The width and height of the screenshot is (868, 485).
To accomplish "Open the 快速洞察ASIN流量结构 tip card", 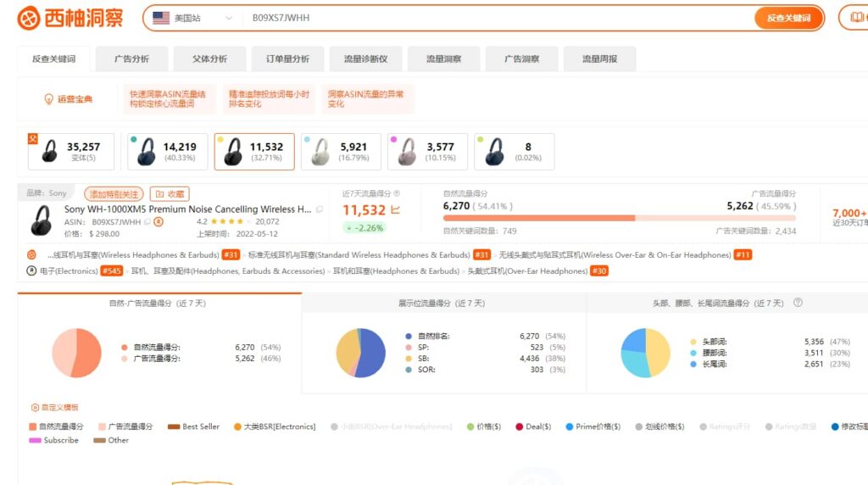I will point(168,99).
